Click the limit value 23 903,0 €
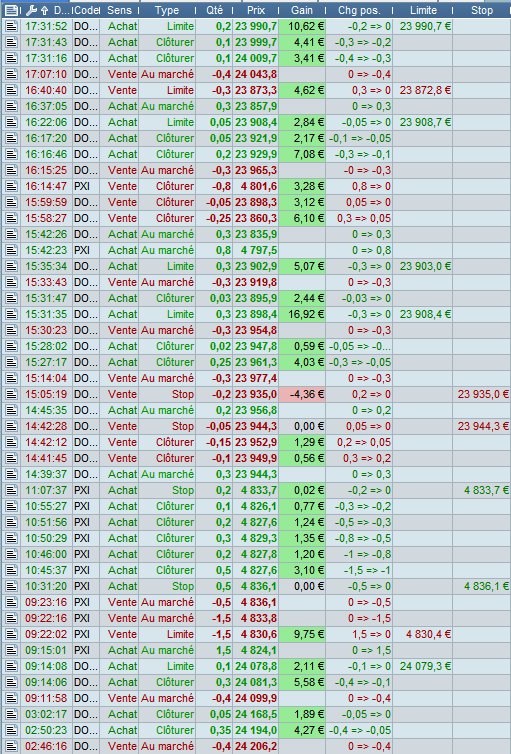Viewport: 511px width, 754px height. click(x=425, y=266)
